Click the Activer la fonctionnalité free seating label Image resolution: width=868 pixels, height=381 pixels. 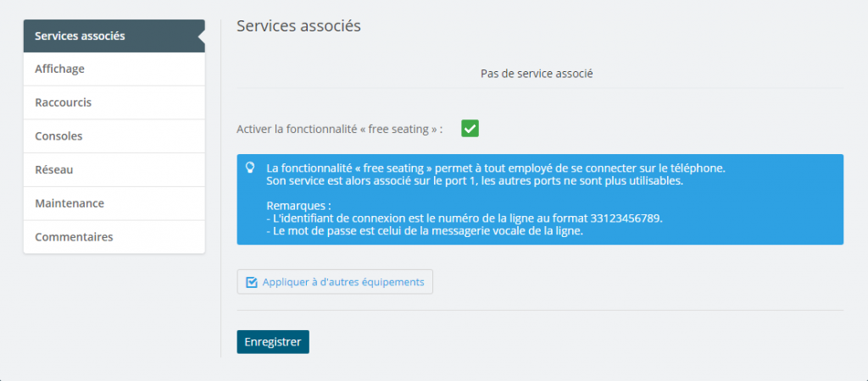[x=340, y=130]
